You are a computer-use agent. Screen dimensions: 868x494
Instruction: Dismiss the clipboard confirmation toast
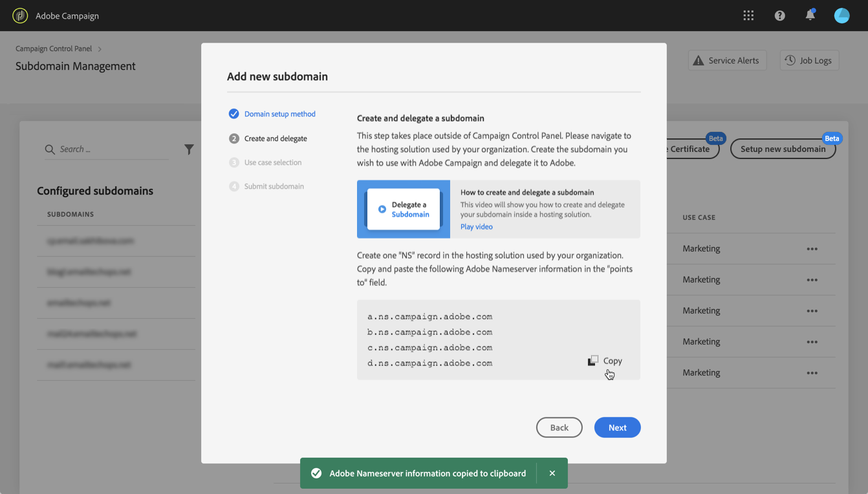552,473
